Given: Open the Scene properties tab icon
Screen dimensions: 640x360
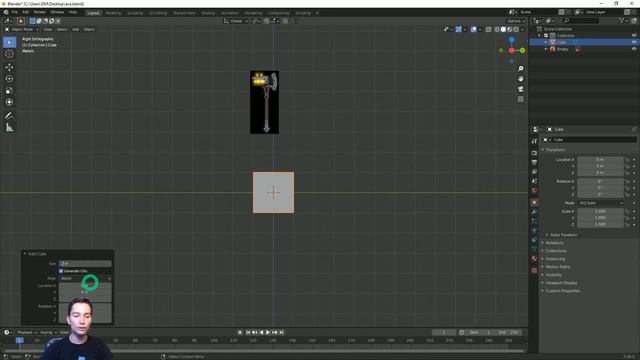Looking at the screenshot, I should pyautogui.click(x=534, y=181).
